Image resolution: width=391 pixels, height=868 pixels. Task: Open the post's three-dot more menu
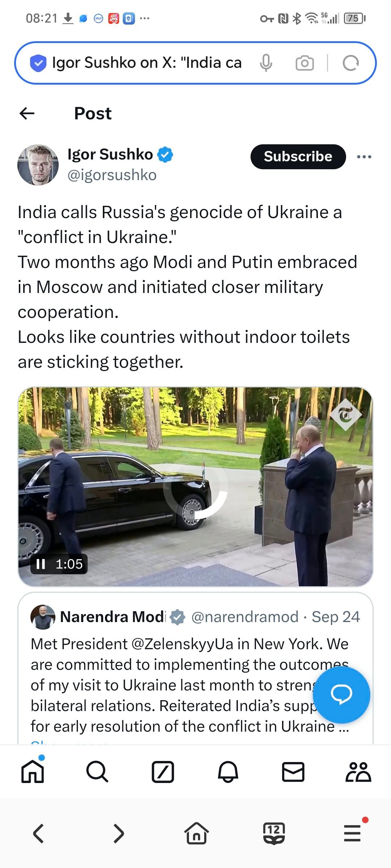[x=364, y=157]
